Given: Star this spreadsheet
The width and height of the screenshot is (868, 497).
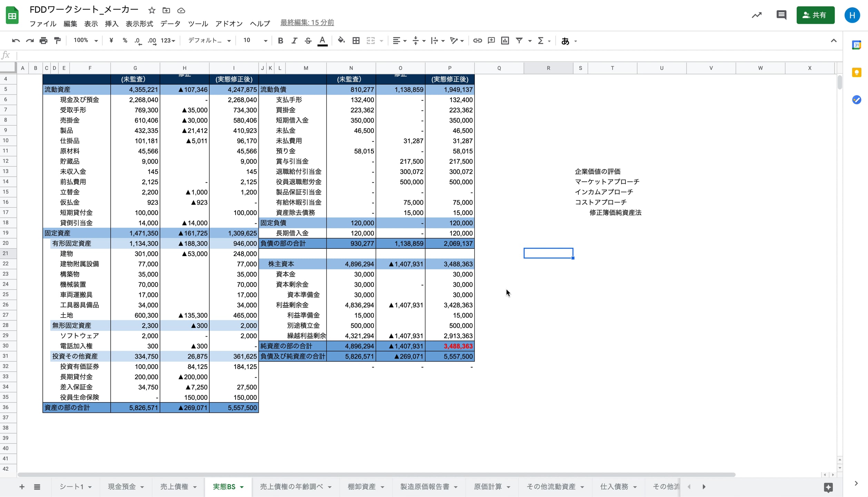Looking at the screenshot, I should point(151,10).
